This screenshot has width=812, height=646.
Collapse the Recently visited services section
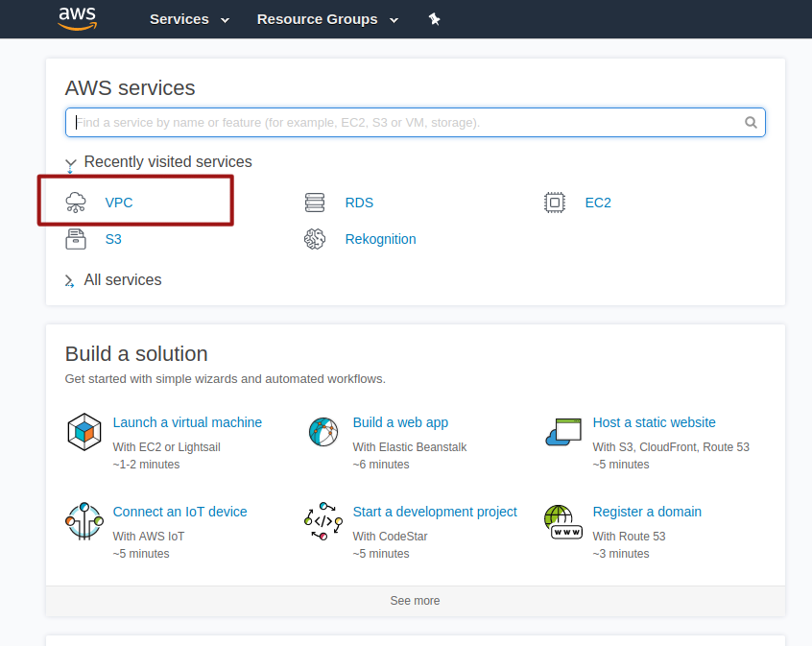click(x=70, y=163)
